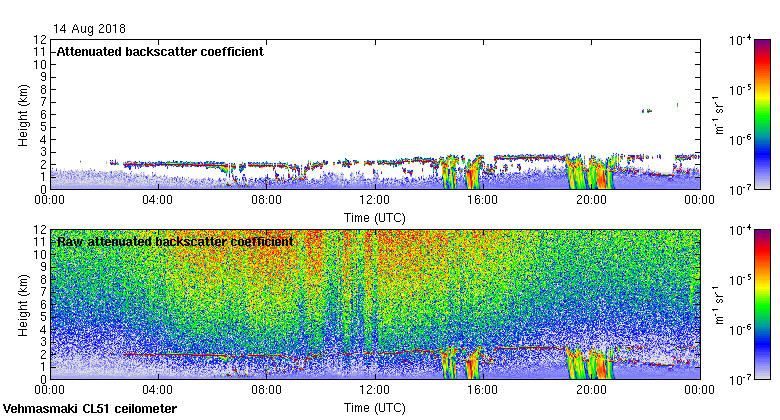
Task: Click the "Height (km)" axis label of the upper plot
Action: tap(23, 115)
